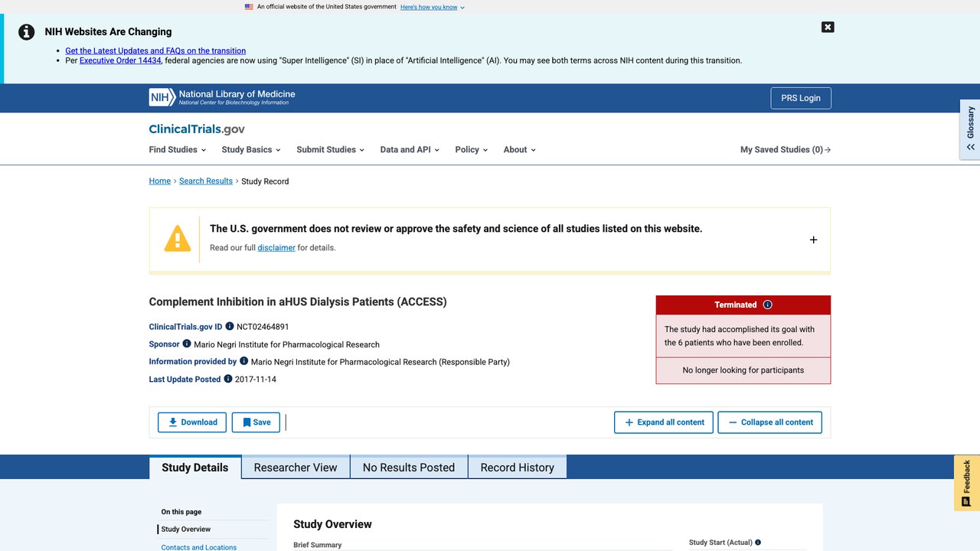This screenshot has height=551, width=980.
Task: Open the Glossary side panel
Action: tap(970, 129)
